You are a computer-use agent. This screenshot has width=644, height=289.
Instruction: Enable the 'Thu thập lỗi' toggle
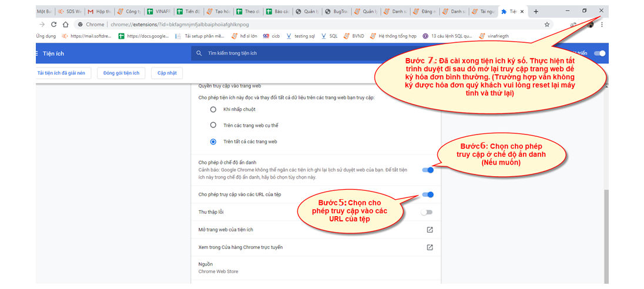pyautogui.click(x=427, y=212)
